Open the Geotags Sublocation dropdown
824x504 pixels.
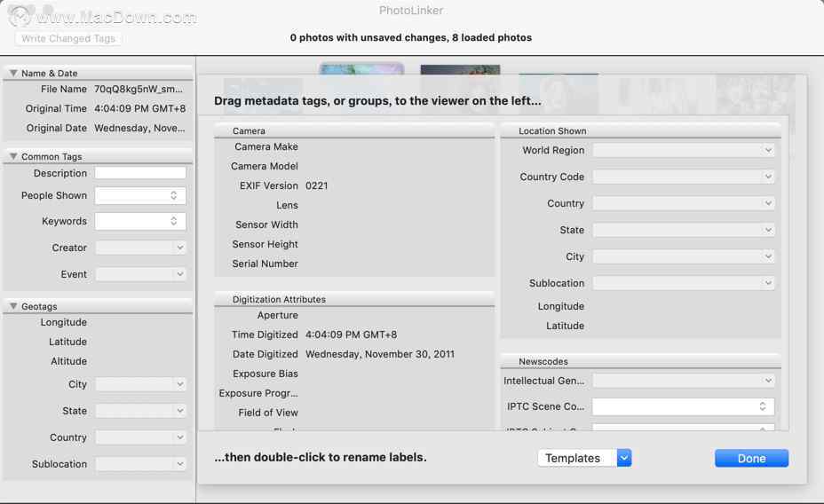[x=140, y=464]
